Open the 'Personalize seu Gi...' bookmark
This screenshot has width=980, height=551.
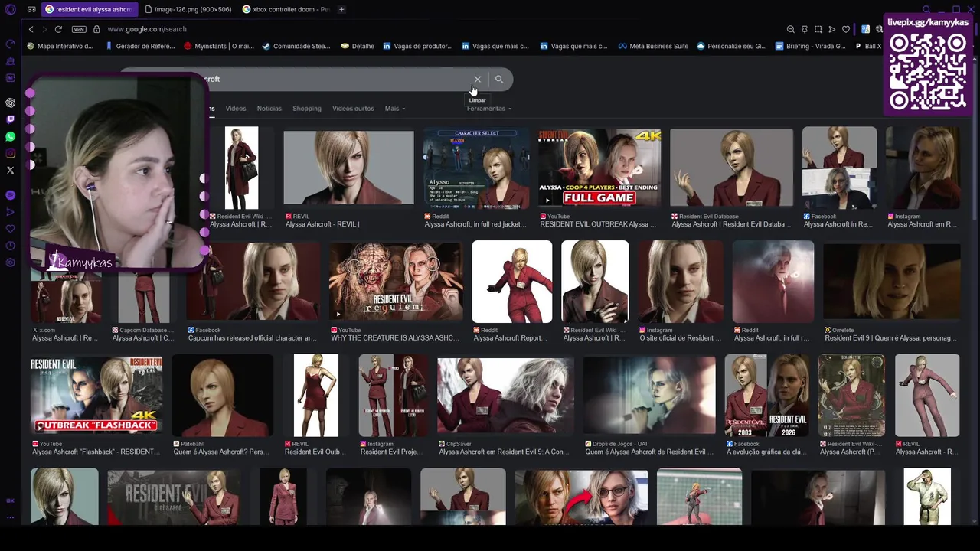731,46
